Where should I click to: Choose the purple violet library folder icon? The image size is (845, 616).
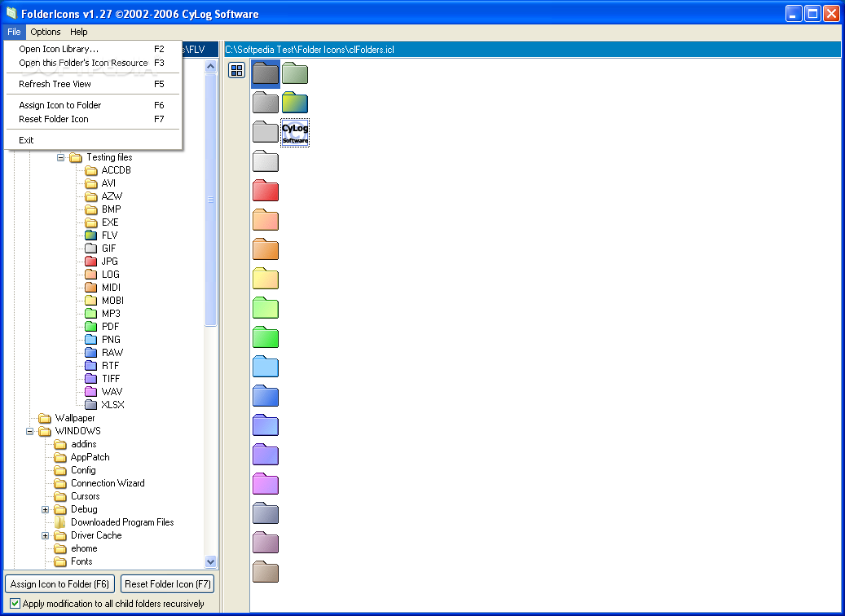pyautogui.click(x=266, y=455)
